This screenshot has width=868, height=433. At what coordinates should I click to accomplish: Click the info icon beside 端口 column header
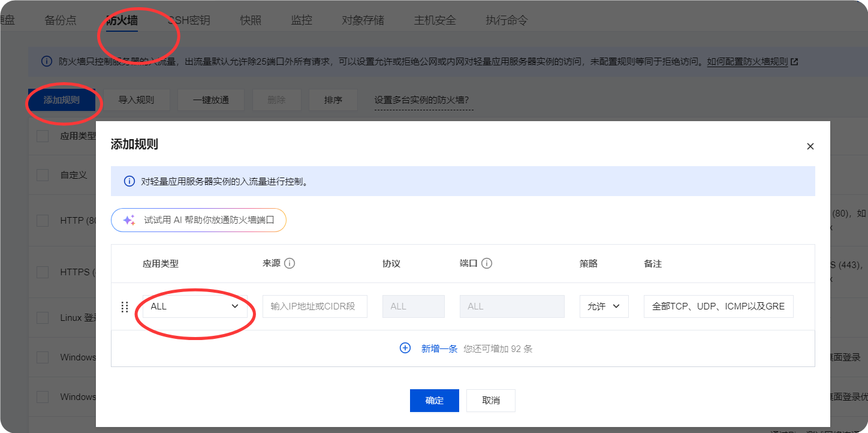(488, 263)
